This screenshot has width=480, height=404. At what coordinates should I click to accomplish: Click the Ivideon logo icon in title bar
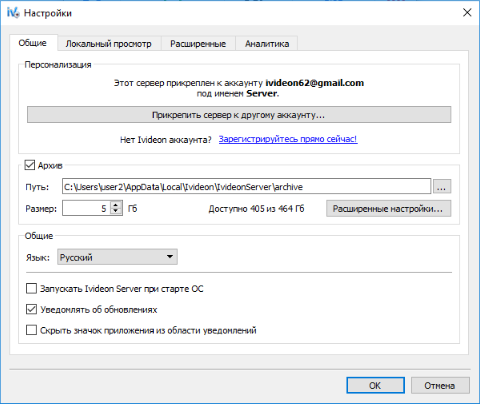(13, 13)
